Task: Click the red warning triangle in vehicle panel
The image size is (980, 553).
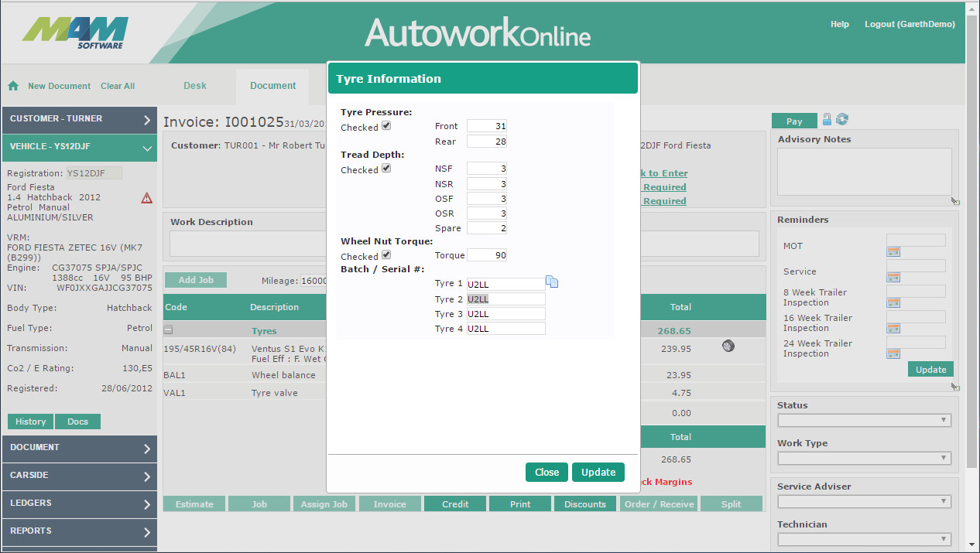Action: coord(146,198)
